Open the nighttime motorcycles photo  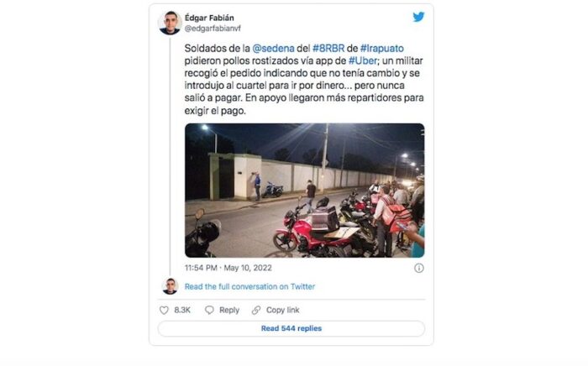click(304, 191)
